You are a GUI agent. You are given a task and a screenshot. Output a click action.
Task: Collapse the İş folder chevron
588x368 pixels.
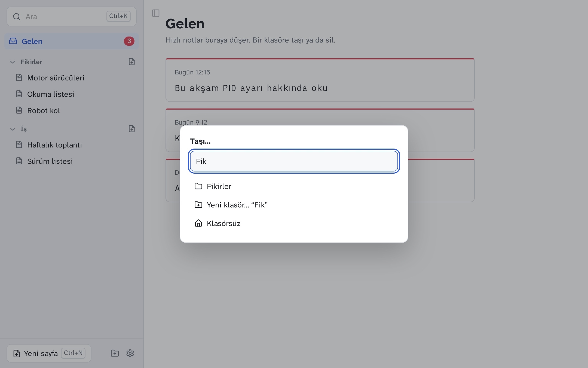pos(13,129)
